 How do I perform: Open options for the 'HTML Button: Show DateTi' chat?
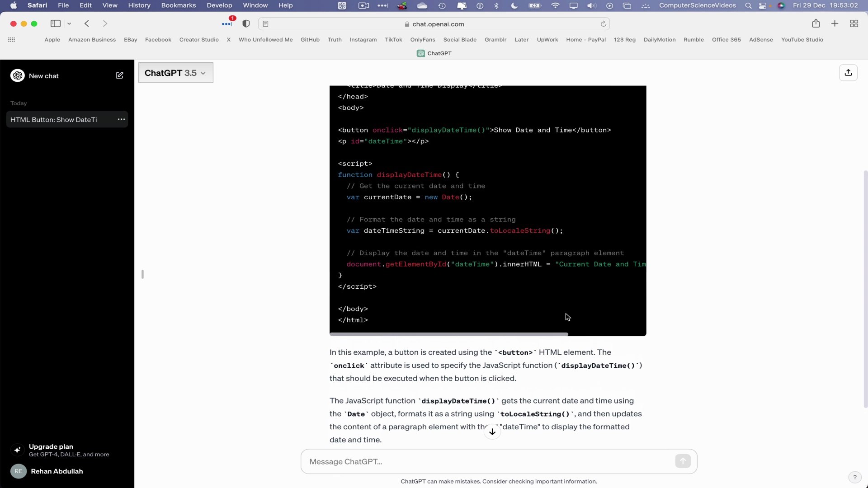pos(121,119)
